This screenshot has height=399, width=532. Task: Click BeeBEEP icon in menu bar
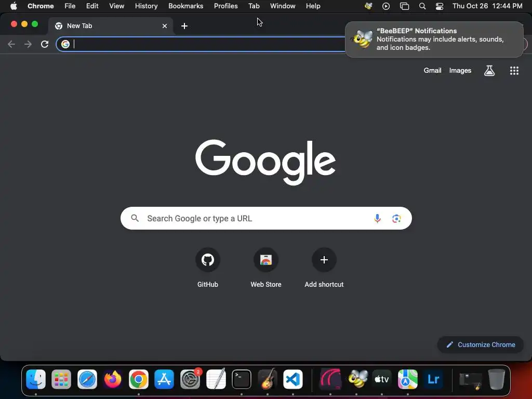(368, 6)
